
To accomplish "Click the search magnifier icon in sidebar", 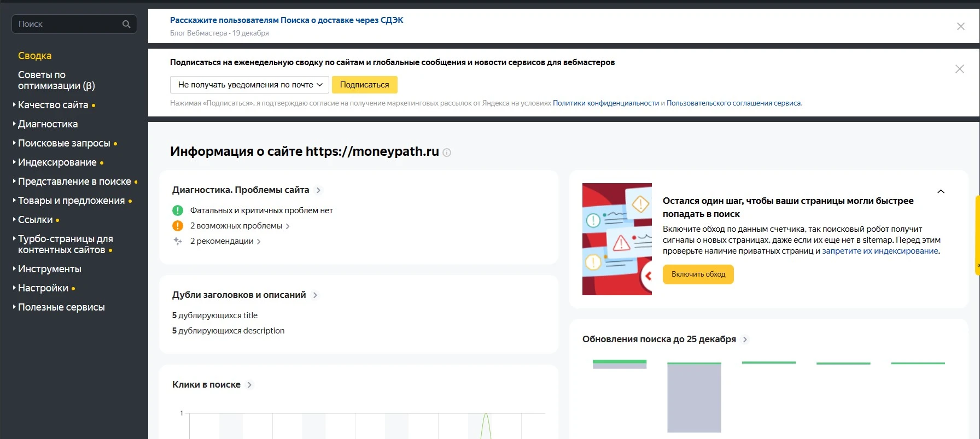I will pos(126,24).
